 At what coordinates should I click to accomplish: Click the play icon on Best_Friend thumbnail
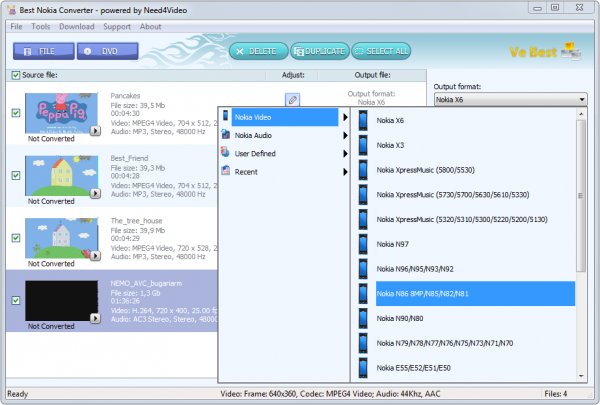(x=95, y=193)
